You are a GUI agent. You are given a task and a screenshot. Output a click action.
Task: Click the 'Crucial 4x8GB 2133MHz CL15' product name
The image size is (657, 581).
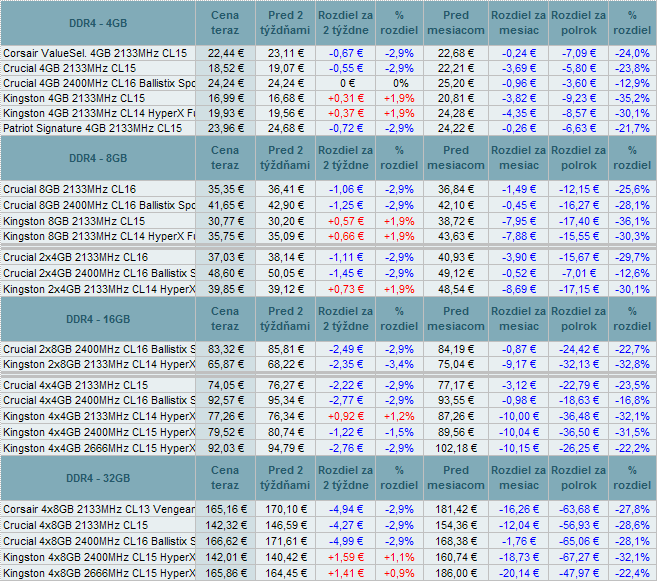click(75, 525)
